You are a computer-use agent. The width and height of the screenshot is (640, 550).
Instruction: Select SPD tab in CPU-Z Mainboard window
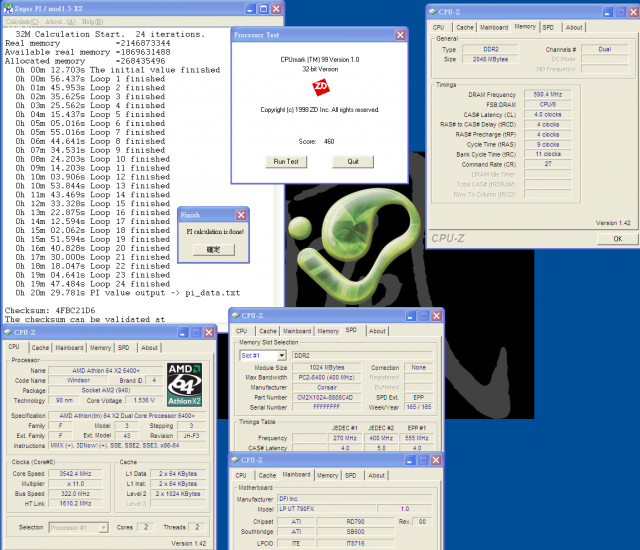[x=350, y=475]
